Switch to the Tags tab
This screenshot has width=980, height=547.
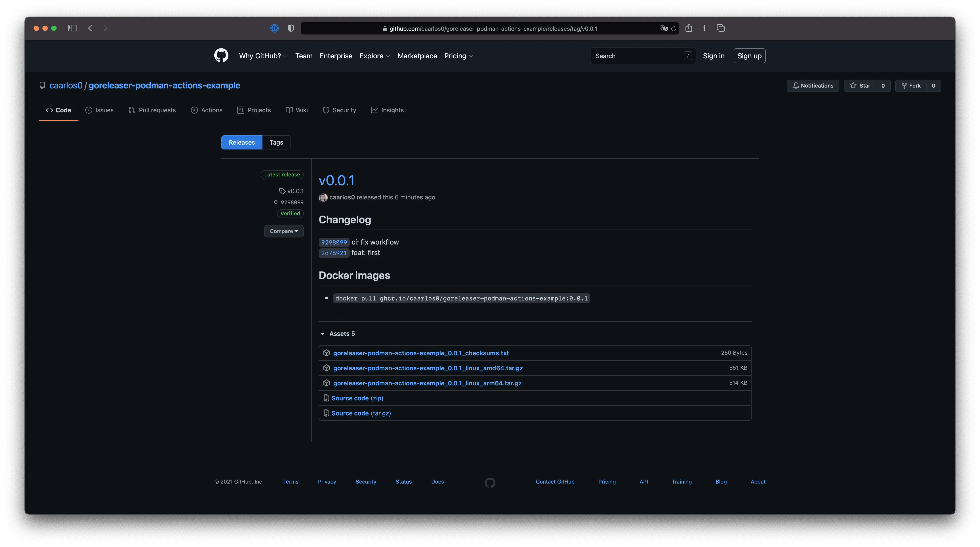pos(276,142)
